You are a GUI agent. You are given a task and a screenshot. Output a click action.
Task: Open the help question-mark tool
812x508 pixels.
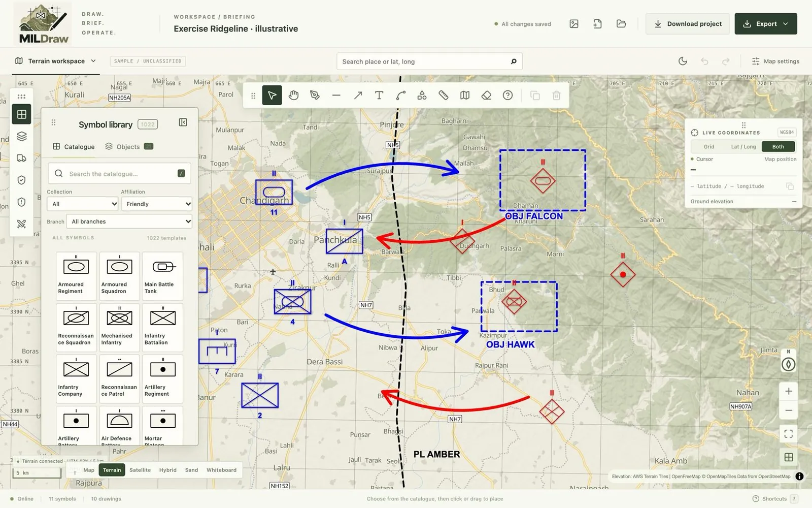(x=507, y=96)
